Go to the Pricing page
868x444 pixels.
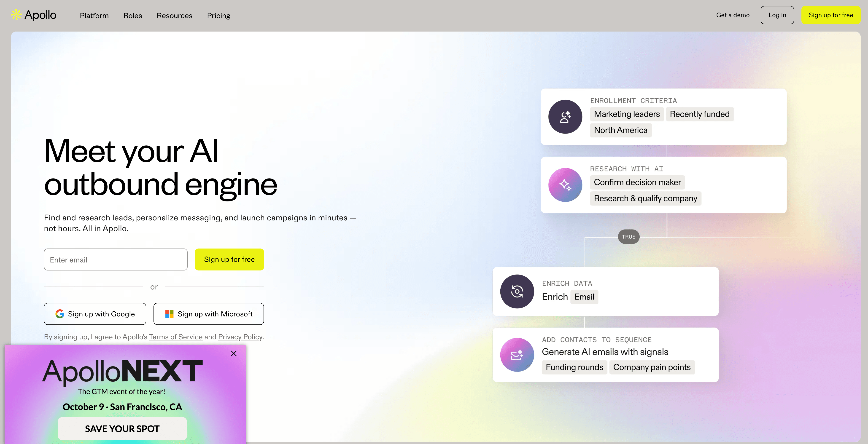click(219, 16)
